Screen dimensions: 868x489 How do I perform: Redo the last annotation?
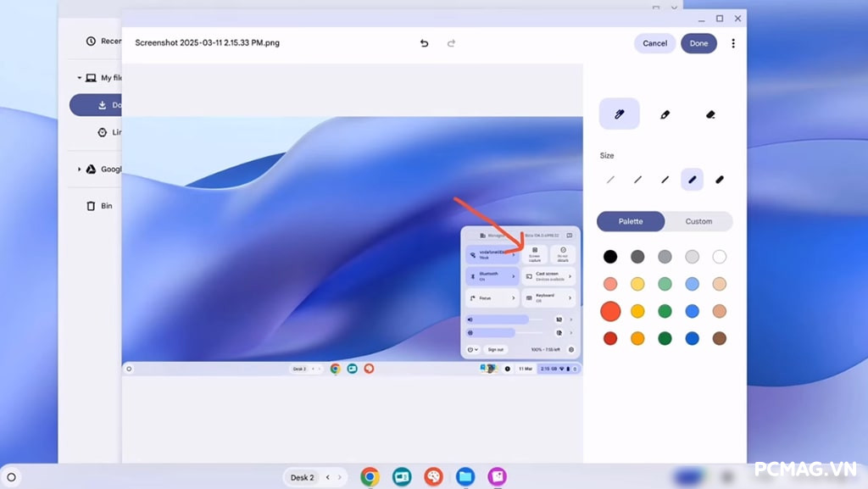(452, 42)
